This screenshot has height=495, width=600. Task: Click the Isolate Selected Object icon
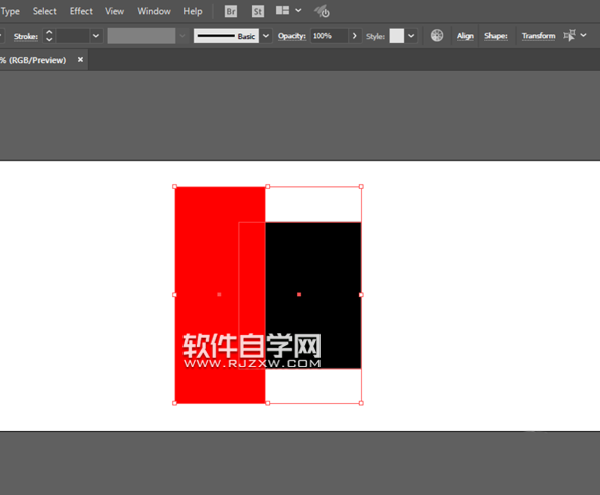(x=569, y=36)
